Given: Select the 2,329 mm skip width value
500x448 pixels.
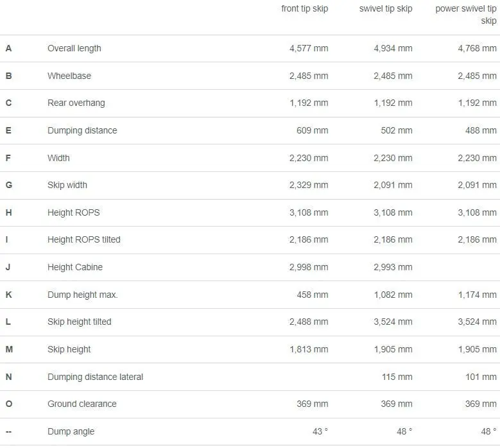Looking at the screenshot, I should tap(309, 185).
